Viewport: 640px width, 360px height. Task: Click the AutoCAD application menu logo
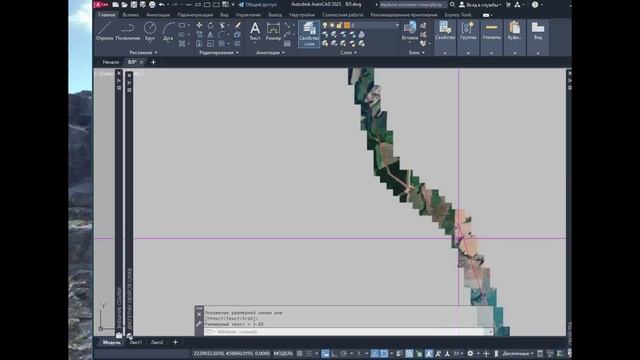tap(101, 4)
